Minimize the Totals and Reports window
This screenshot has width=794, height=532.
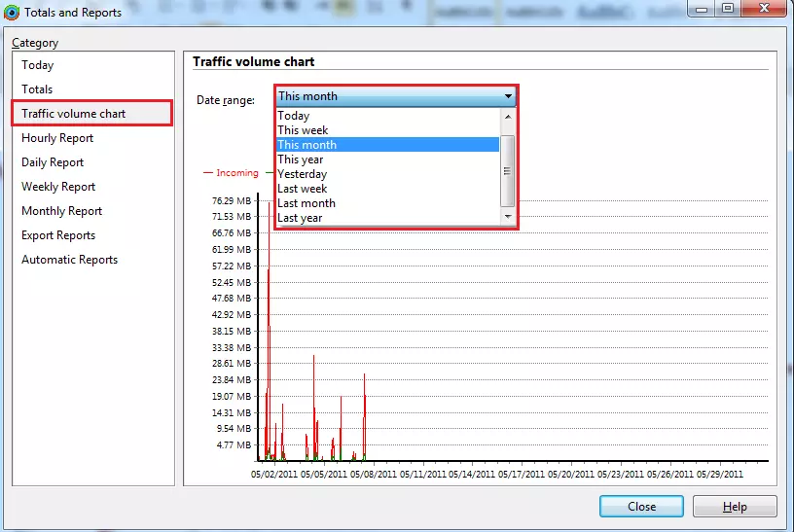[x=702, y=9]
